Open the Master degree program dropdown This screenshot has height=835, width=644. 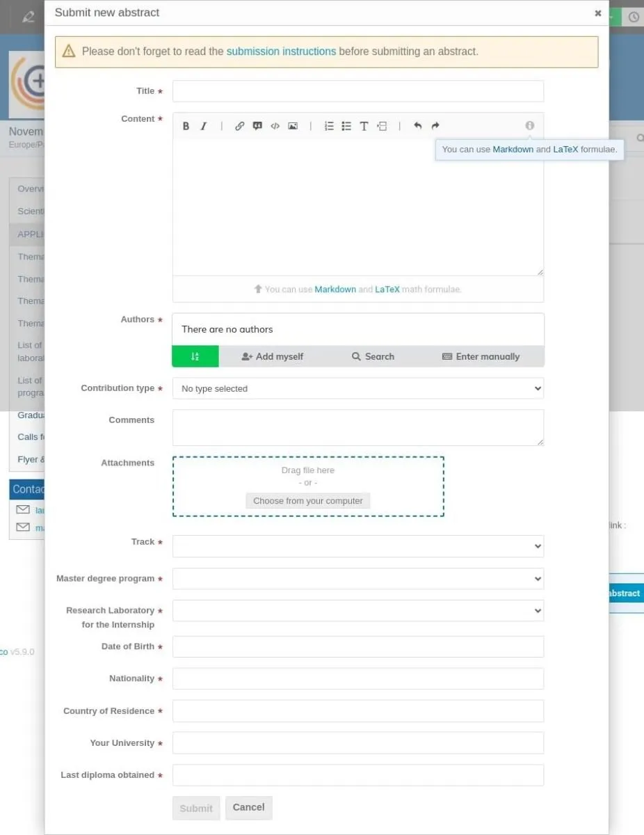(357, 578)
